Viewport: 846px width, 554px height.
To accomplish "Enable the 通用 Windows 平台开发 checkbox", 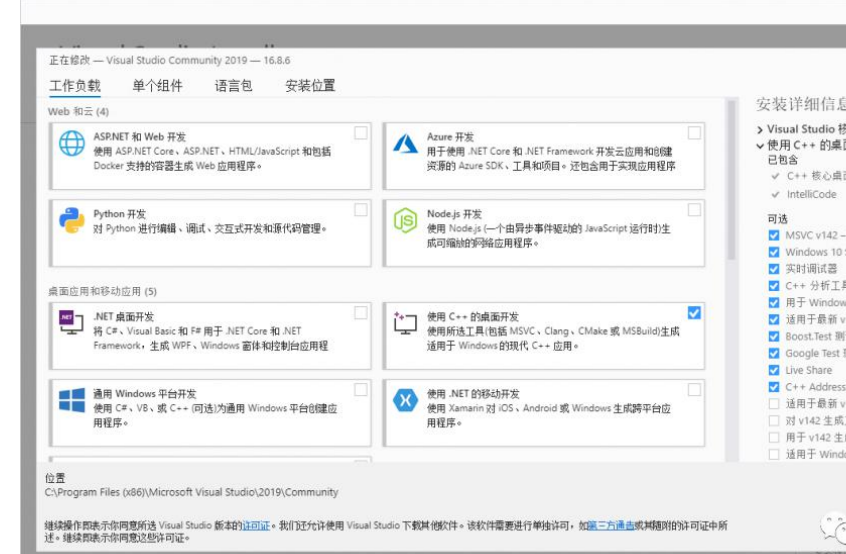I will pos(361,389).
